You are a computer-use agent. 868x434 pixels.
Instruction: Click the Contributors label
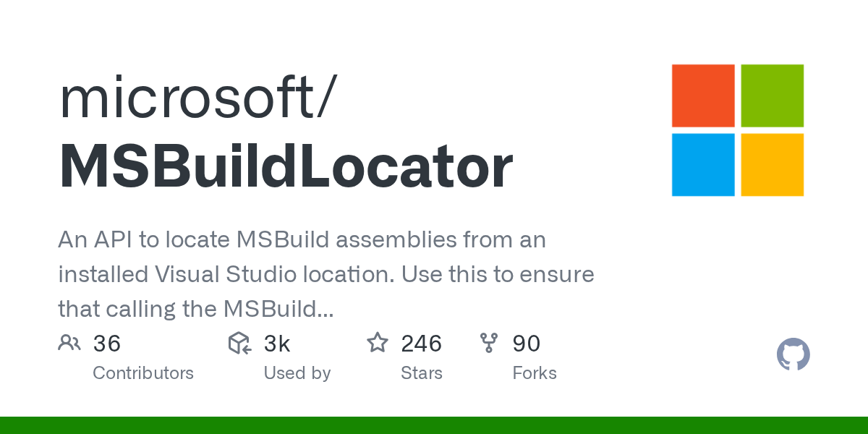point(143,373)
